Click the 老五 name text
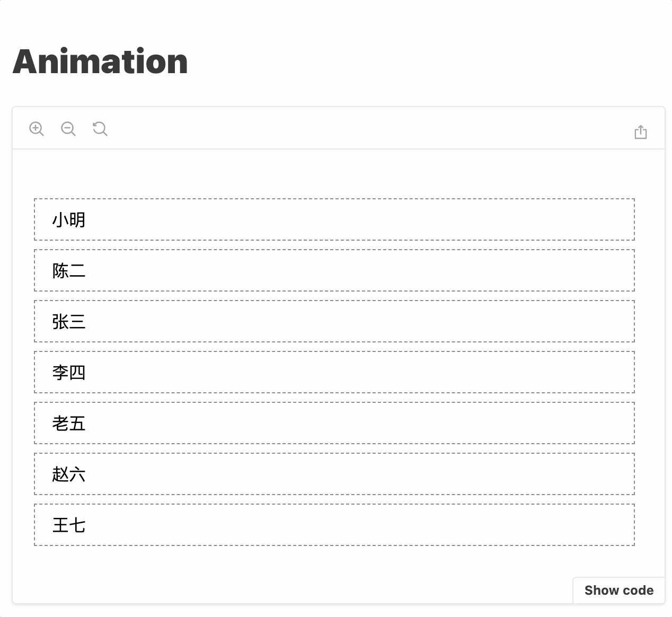This screenshot has height=617, width=672. coord(69,424)
